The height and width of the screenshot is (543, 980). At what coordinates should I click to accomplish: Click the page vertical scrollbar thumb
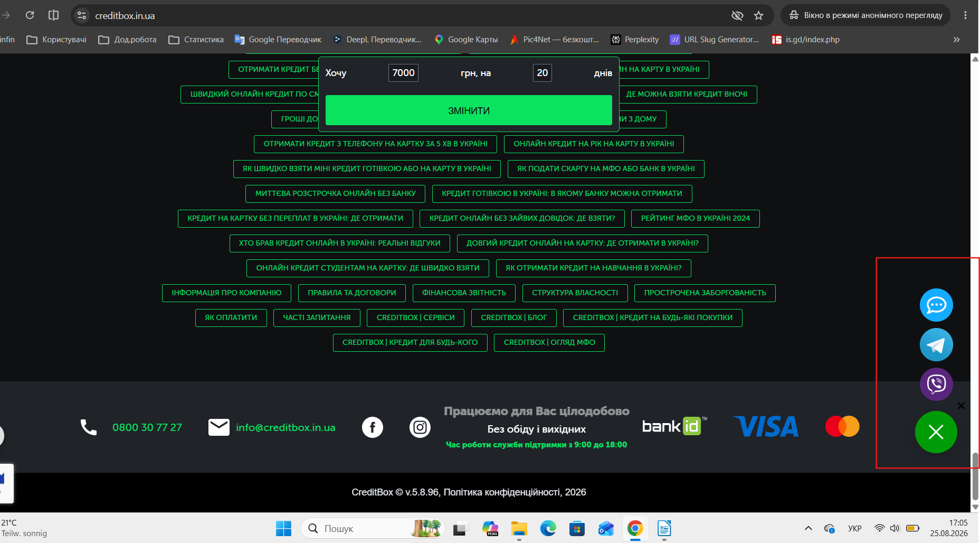point(975,476)
